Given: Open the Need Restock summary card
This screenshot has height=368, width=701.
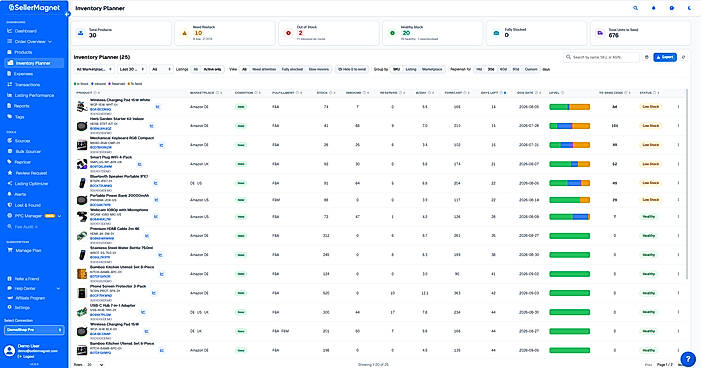Looking at the screenshot, I should click(x=225, y=33).
